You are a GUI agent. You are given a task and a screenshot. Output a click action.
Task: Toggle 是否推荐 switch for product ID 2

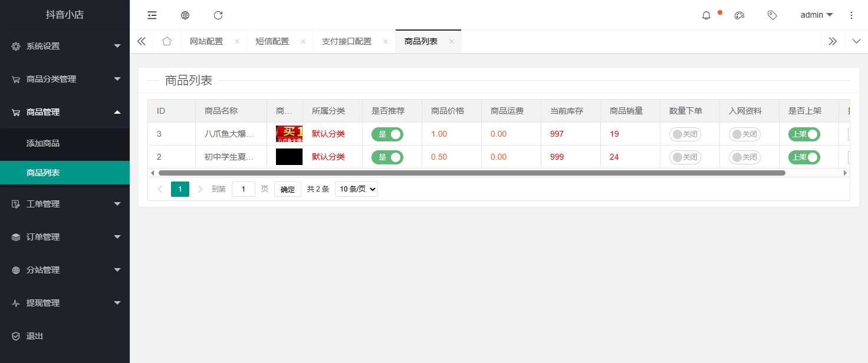(387, 157)
